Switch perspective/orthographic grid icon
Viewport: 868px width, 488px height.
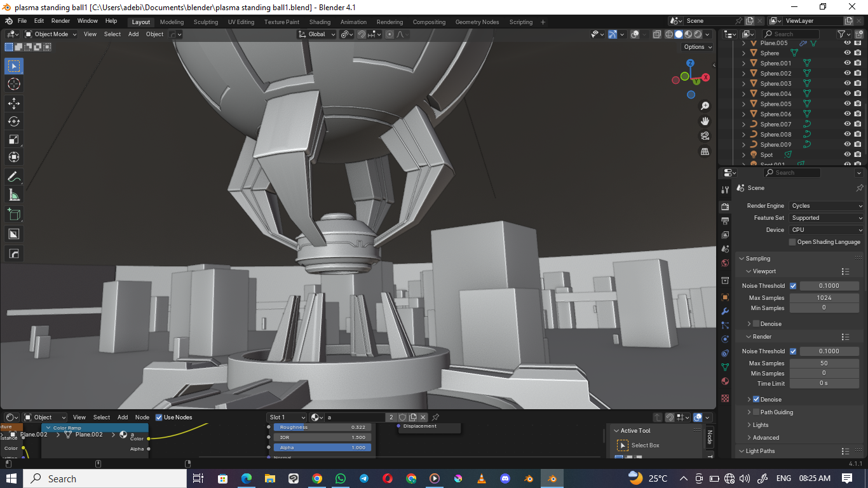[705, 151]
